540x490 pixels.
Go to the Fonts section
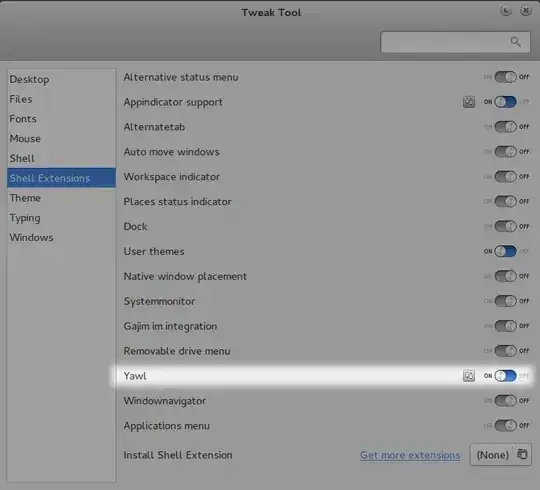click(23, 119)
